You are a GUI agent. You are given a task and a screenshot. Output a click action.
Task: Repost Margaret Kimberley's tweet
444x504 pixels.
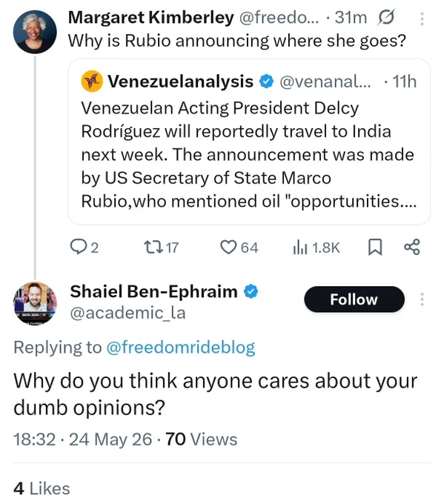click(154, 247)
